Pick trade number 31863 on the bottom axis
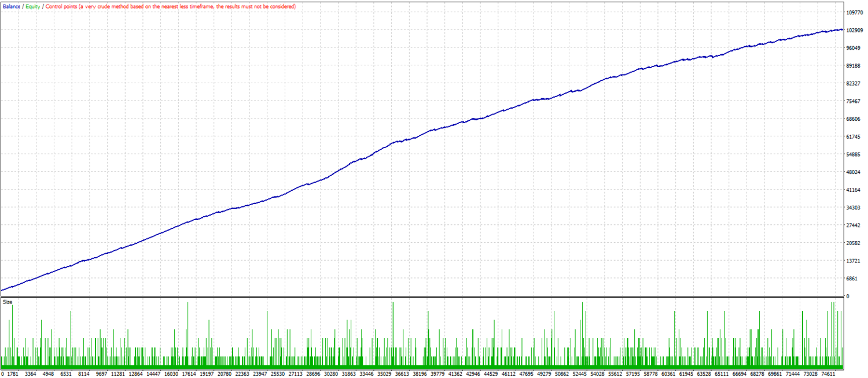868x378 pixels. (349, 374)
